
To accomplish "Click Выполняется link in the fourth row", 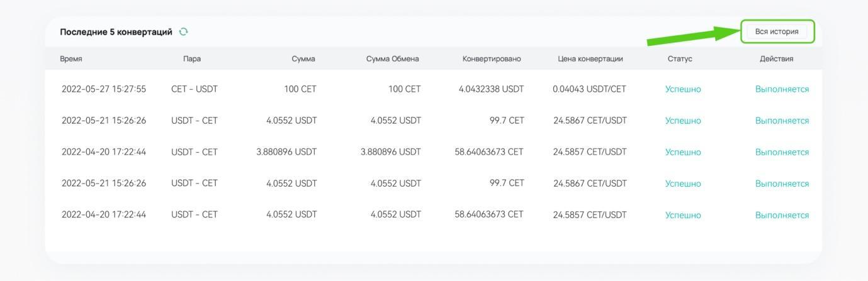I will tap(782, 184).
